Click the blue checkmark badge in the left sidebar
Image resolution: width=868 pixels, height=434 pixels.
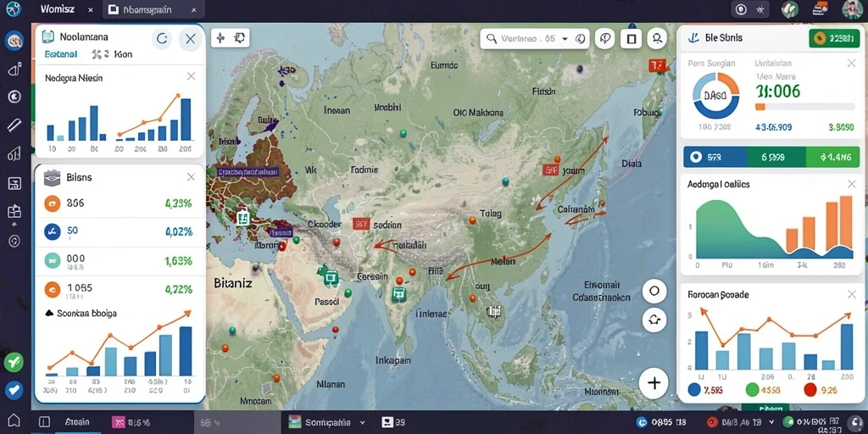[14, 391]
